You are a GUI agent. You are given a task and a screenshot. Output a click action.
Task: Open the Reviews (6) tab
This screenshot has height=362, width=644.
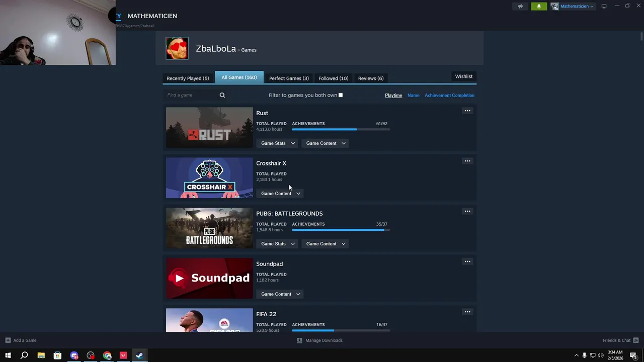(x=371, y=78)
